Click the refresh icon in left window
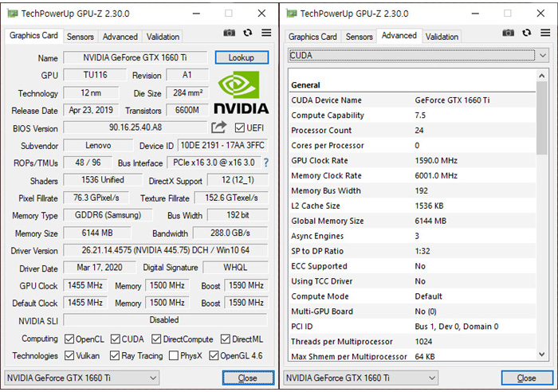This screenshot has height=392, width=558. tap(248, 33)
